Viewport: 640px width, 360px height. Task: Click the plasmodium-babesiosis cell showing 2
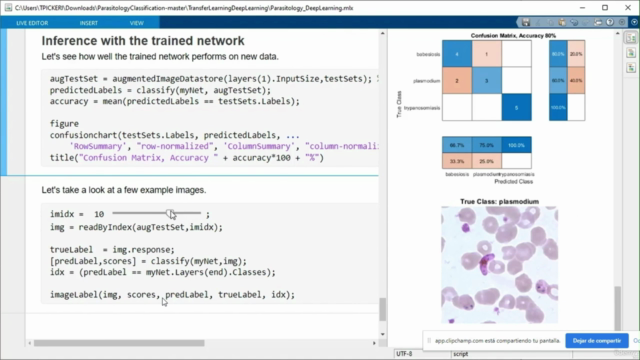coord(457,81)
